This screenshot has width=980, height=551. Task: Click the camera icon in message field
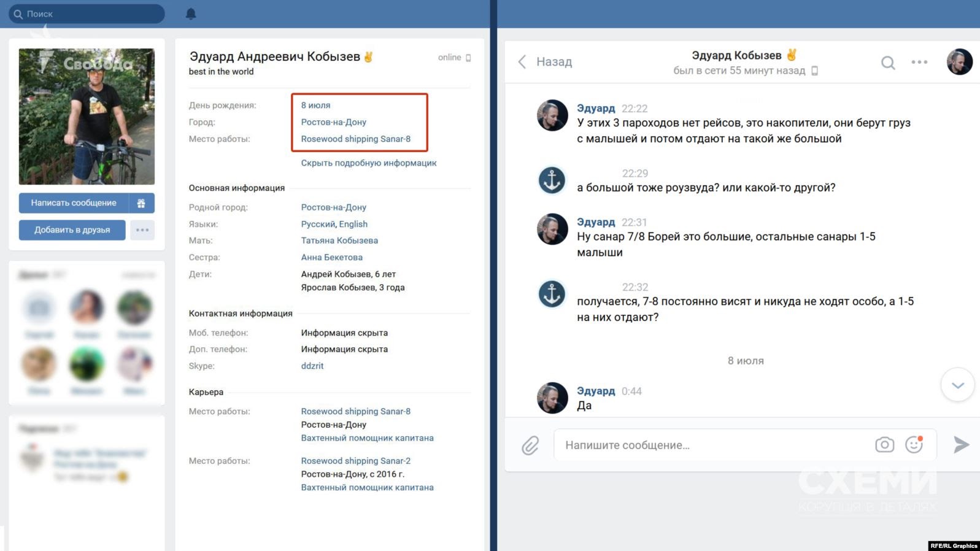[x=884, y=445]
